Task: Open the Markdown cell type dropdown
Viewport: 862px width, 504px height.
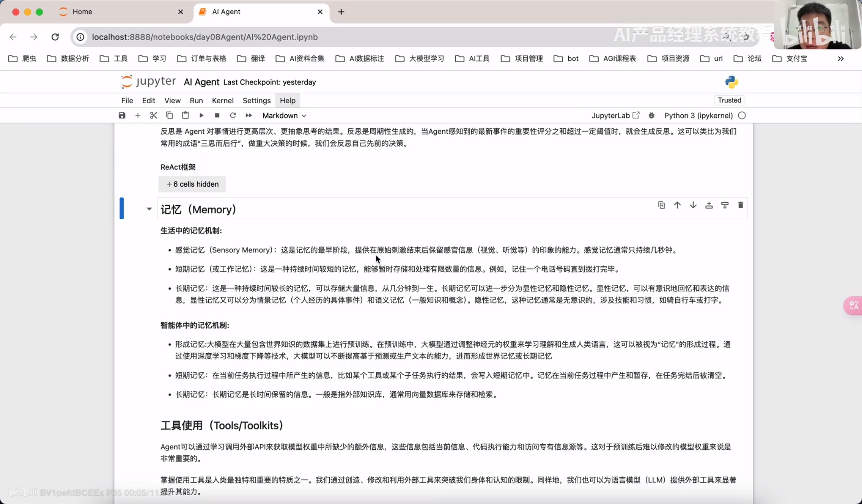Action: pos(284,116)
